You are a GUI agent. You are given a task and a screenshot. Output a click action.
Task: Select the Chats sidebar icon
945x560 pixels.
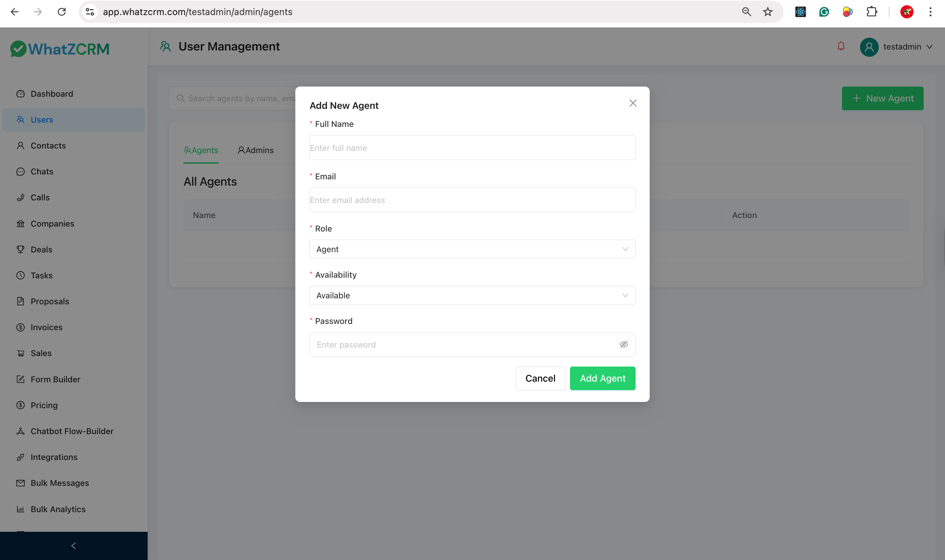[21, 171]
